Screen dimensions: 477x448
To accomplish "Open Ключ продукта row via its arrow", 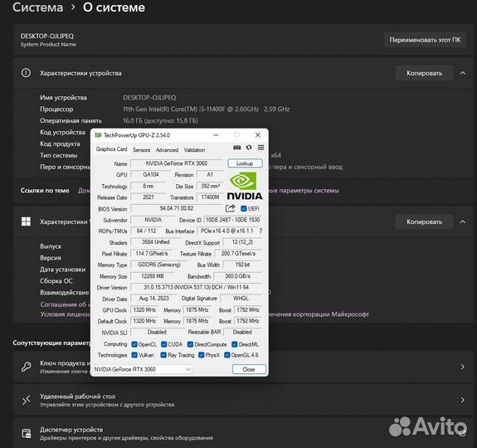I will pos(462,367).
